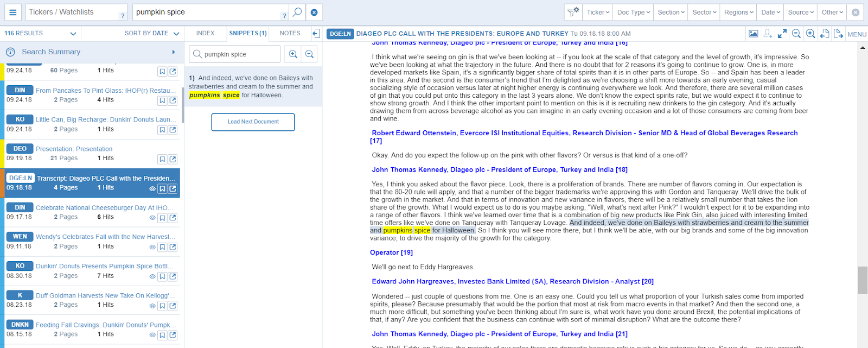Image resolution: width=868 pixels, height=348 pixels.
Task: Show document images with the picture icon
Action: click(x=754, y=34)
